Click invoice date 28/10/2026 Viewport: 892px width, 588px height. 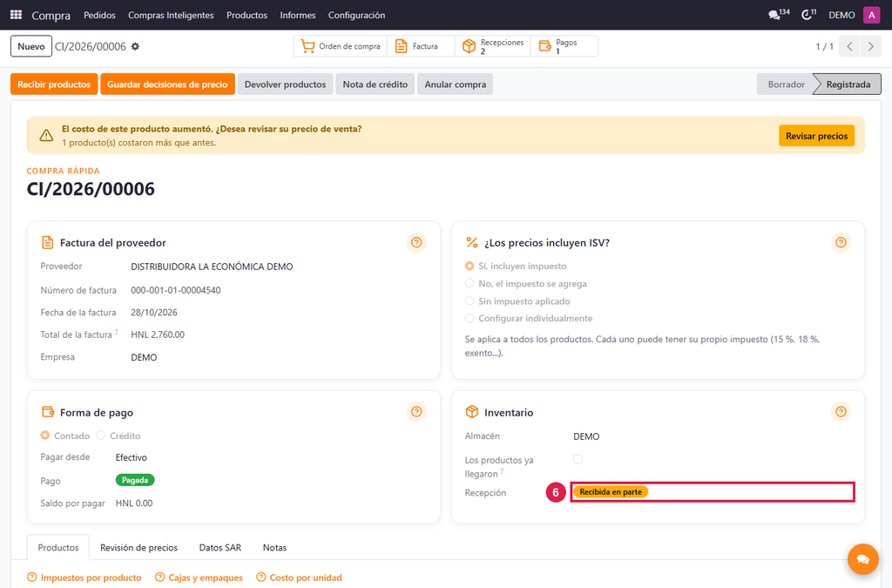click(154, 313)
